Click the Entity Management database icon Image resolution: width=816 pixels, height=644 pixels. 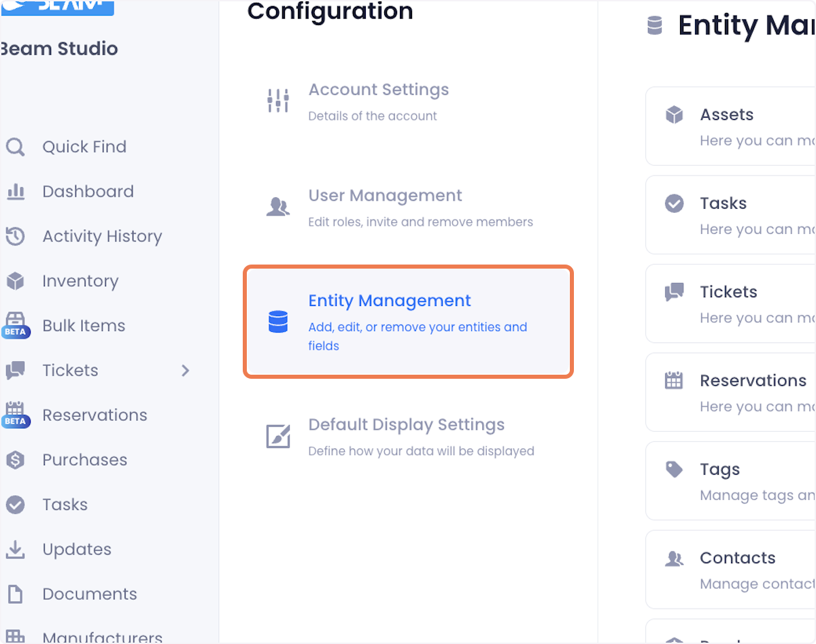tap(278, 322)
